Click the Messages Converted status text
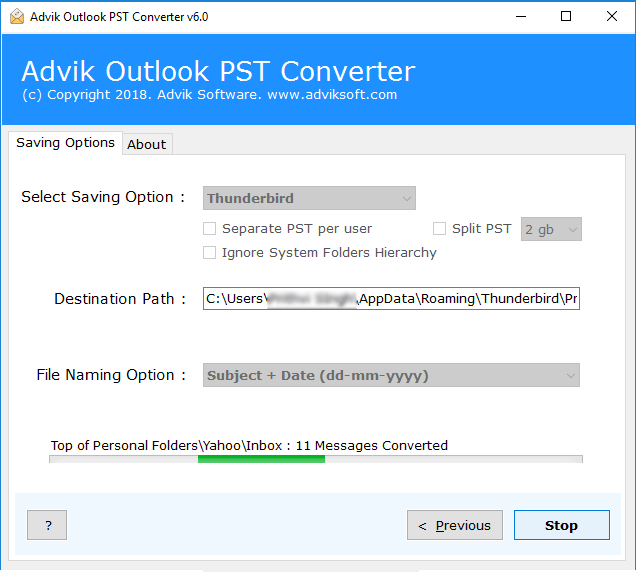The height and width of the screenshot is (572, 636). point(249,445)
